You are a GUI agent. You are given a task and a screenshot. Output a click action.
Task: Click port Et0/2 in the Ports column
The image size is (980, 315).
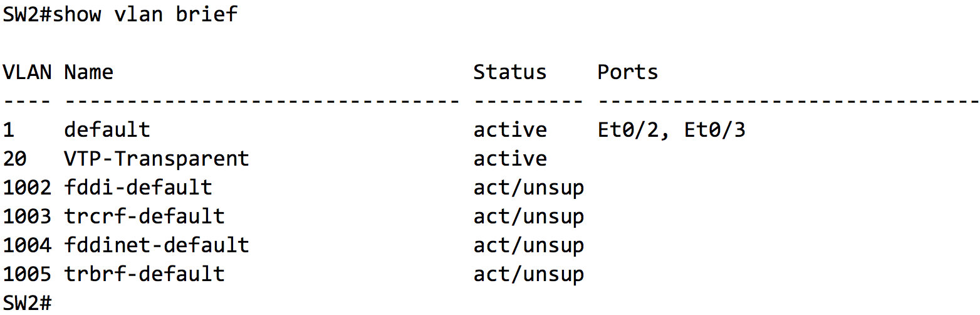point(628,130)
